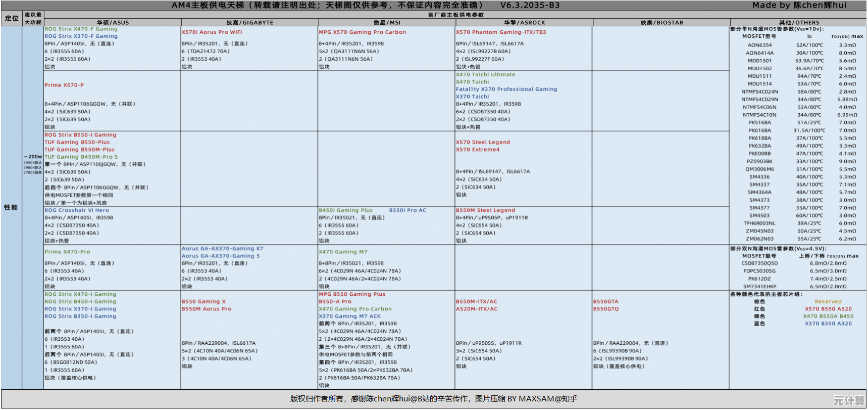Select X570 Phantom Gaming-ITX/TB3

click(501, 32)
